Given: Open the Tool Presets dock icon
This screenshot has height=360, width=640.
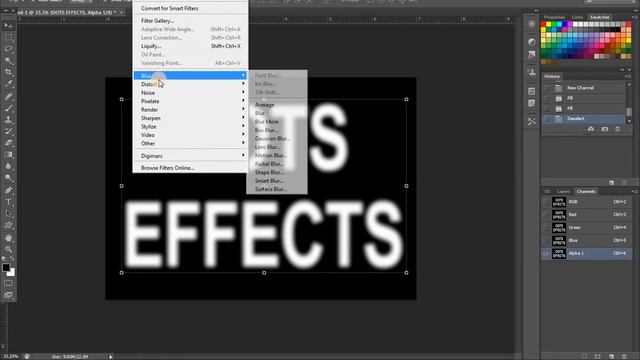Looking at the screenshot, I should coord(531,121).
